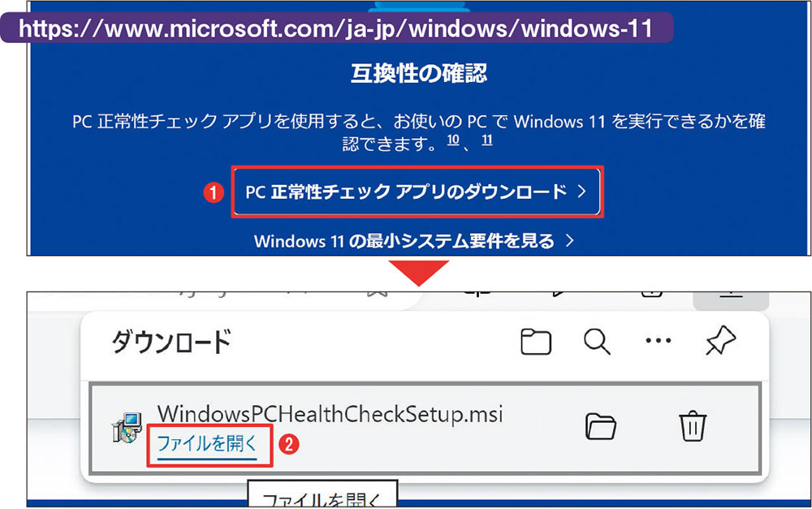This screenshot has height=509, width=812.
Task: Click the ダウンロード panel title
Action: (x=171, y=343)
